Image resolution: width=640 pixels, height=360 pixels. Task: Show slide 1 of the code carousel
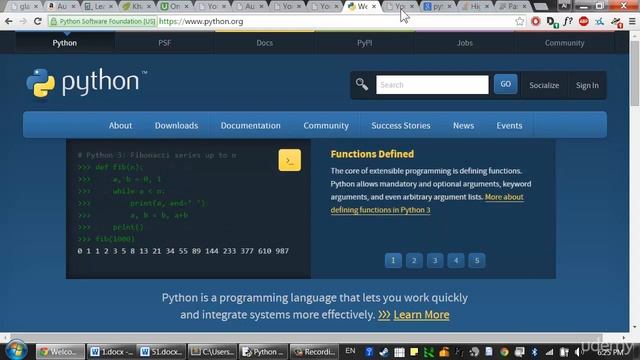pos(393,260)
